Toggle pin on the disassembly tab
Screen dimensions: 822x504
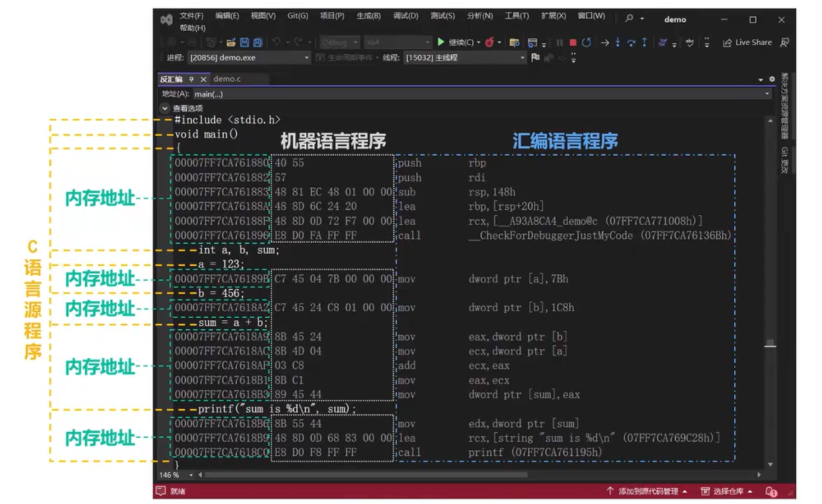191,79
